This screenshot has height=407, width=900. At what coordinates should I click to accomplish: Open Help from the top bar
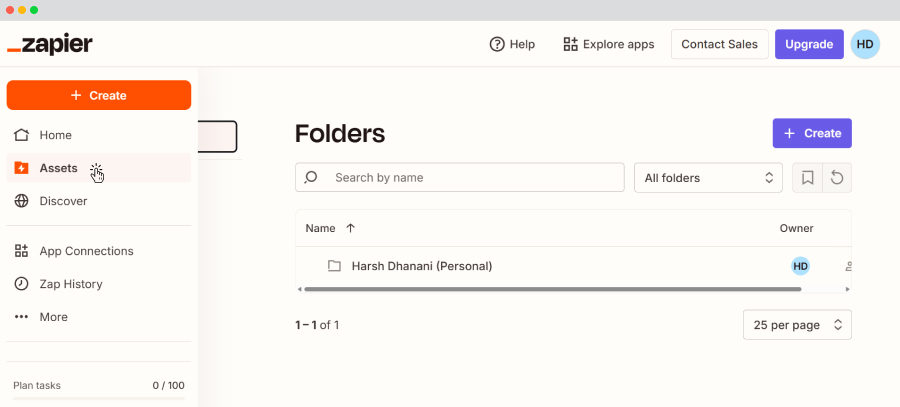click(512, 44)
